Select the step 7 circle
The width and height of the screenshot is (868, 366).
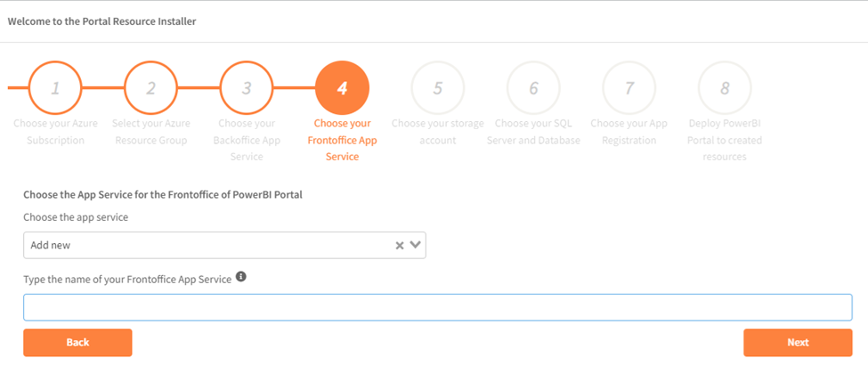(629, 88)
